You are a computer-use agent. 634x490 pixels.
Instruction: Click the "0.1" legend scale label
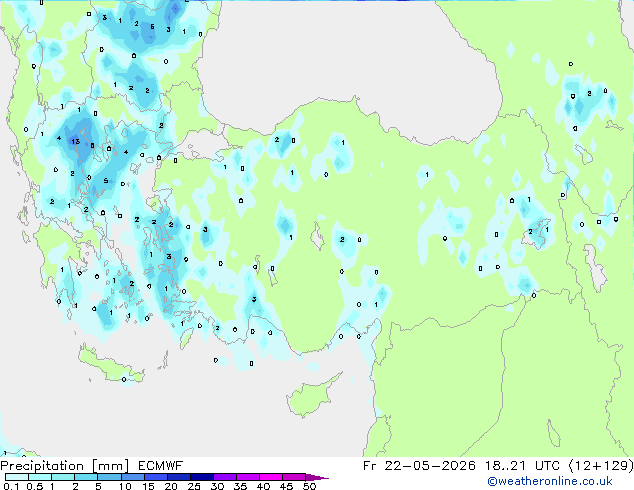(x=11, y=486)
